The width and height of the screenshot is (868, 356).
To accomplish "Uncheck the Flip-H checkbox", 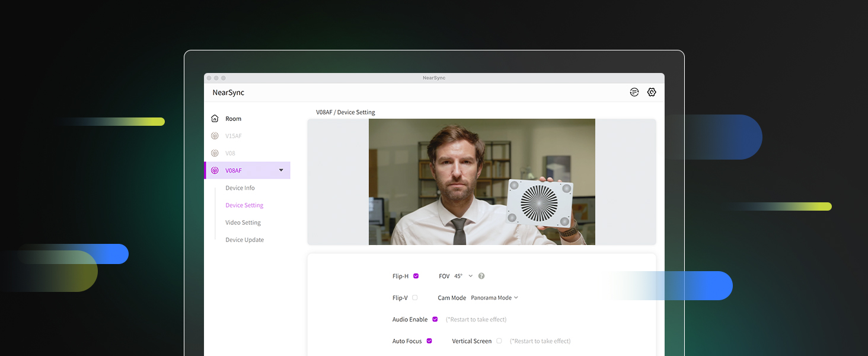I will (416, 276).
